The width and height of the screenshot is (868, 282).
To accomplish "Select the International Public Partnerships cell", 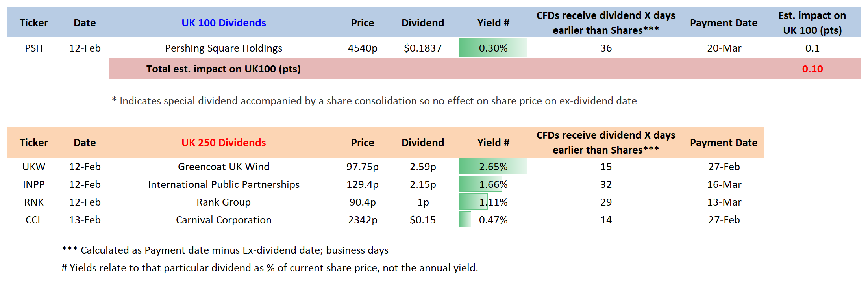I will tap(224, 184).
